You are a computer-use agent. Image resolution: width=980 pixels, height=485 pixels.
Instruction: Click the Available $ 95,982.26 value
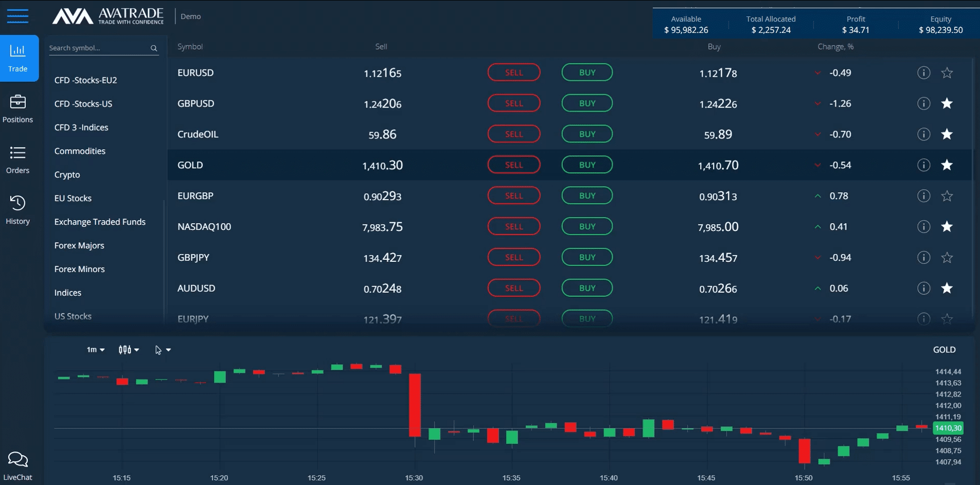click(x=686, y=30)
